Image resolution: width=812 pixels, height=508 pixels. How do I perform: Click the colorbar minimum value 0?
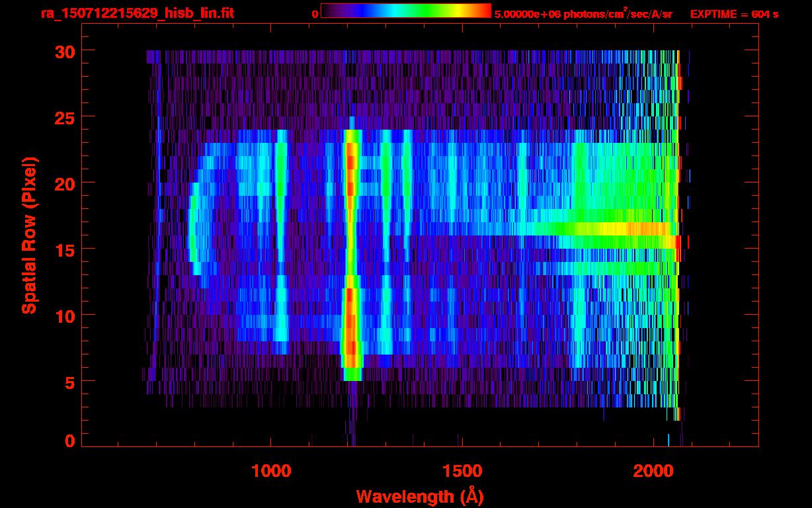(x=315, y=14)
